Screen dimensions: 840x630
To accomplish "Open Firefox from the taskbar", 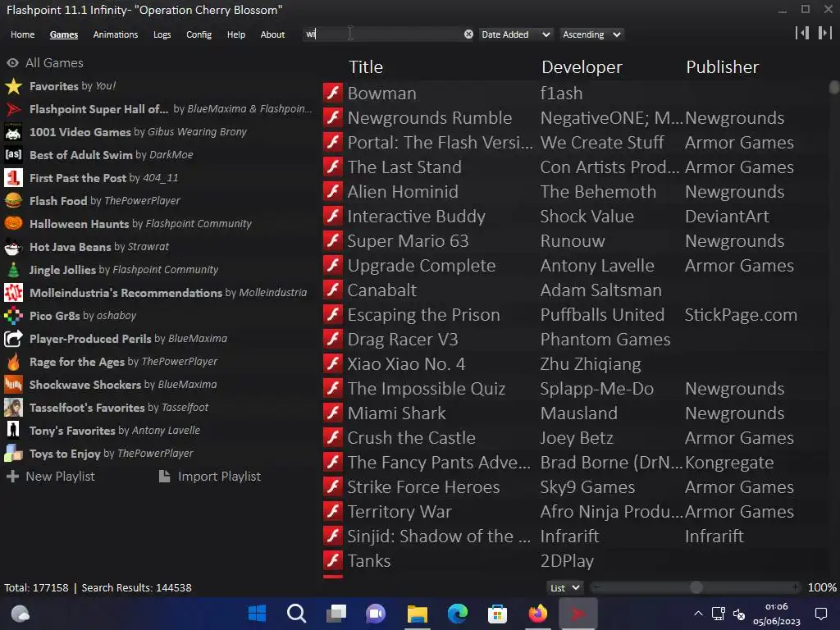I will coord(538,614).
